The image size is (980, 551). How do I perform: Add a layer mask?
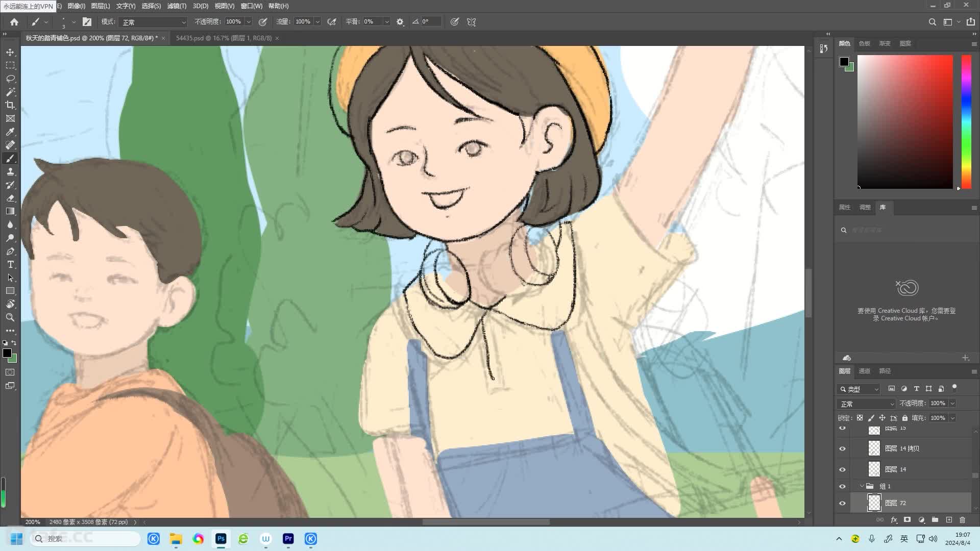point(907,520)
